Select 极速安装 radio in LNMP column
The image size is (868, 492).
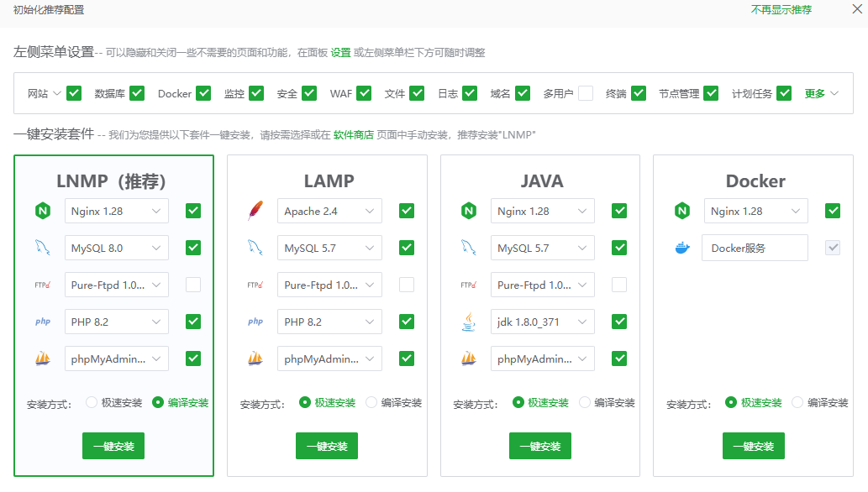[x=91, y=402]
